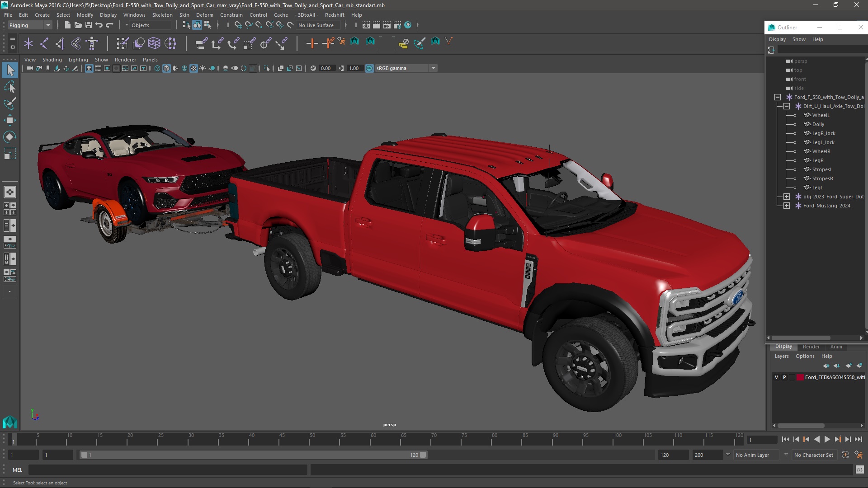Toggle the viewport grid display icon
Screen dimensions: 868x488
89,68
